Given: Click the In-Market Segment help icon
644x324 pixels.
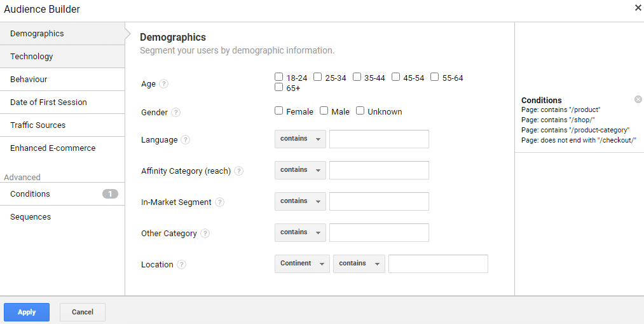Looking at the screenshot, I should [220, 202].
